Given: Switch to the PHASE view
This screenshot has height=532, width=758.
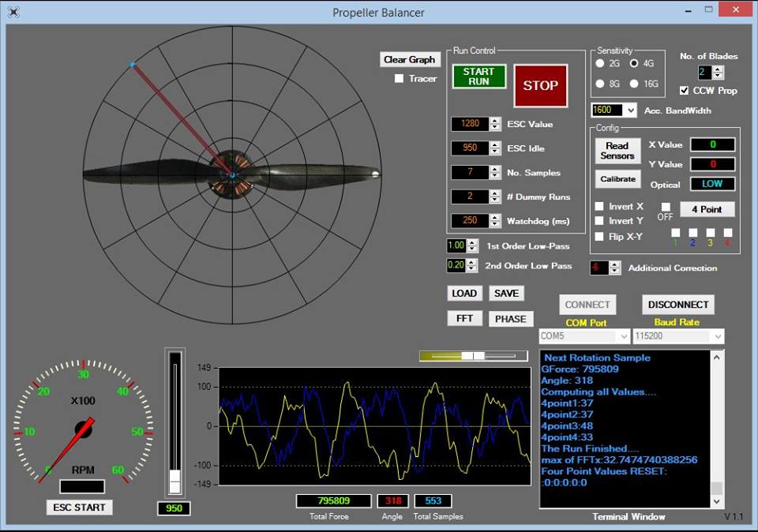Looking at the screenshot, I should point(511,319).
